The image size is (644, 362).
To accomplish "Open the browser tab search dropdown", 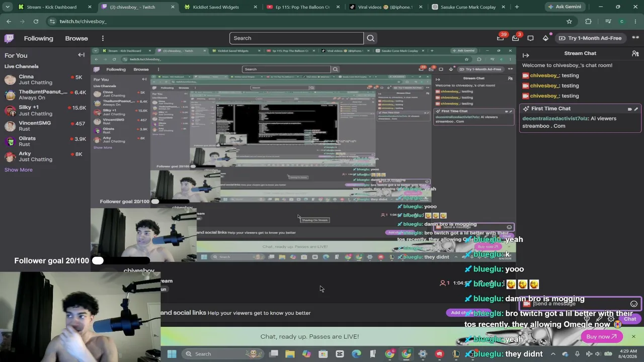I will pyautogui.click(x=8, y=7).
